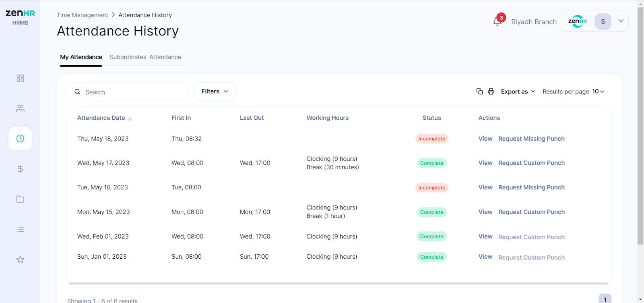The height and width of the screenshot is (303, 644).
Task: Click 'Break (30 minutes)' working hours text
Action: [x=333, y=167]
